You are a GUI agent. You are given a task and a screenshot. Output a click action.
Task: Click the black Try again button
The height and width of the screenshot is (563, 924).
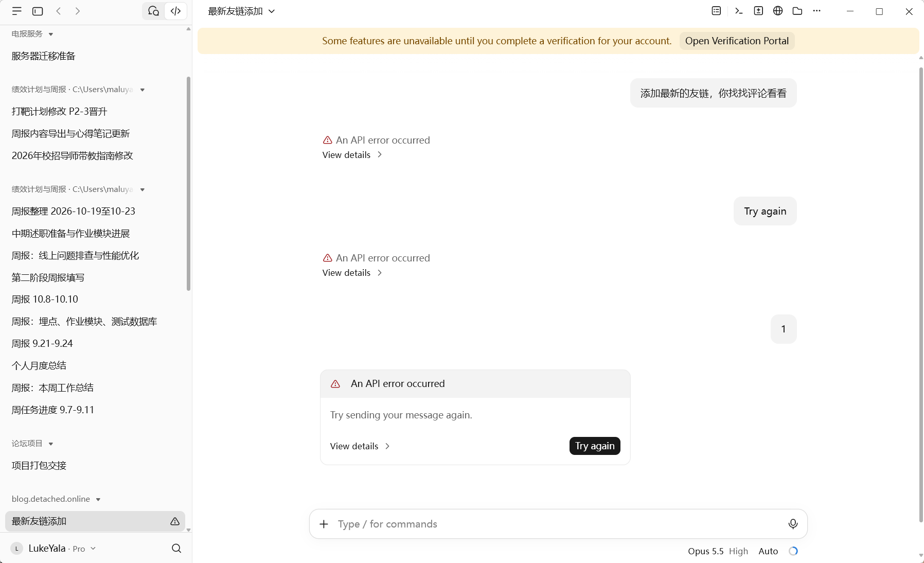[595, 446]
